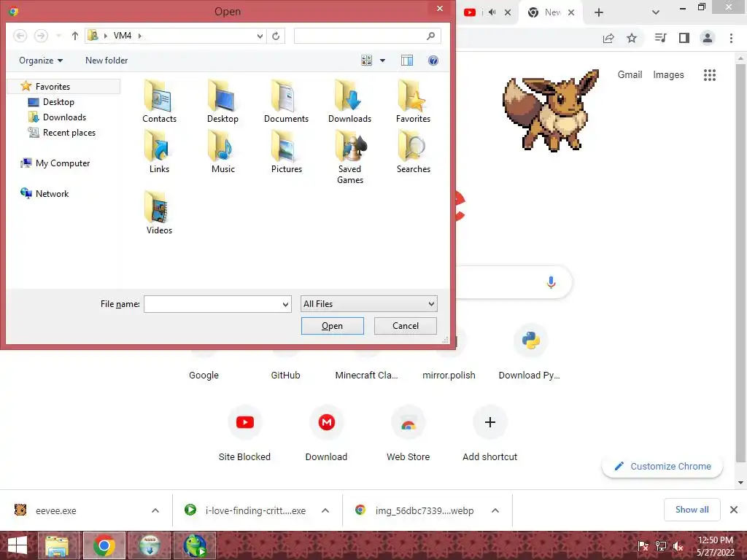Open the Organize dropdown menu
Image resolution: width=747 pixels, height=560 pixels.
(41, 61)
